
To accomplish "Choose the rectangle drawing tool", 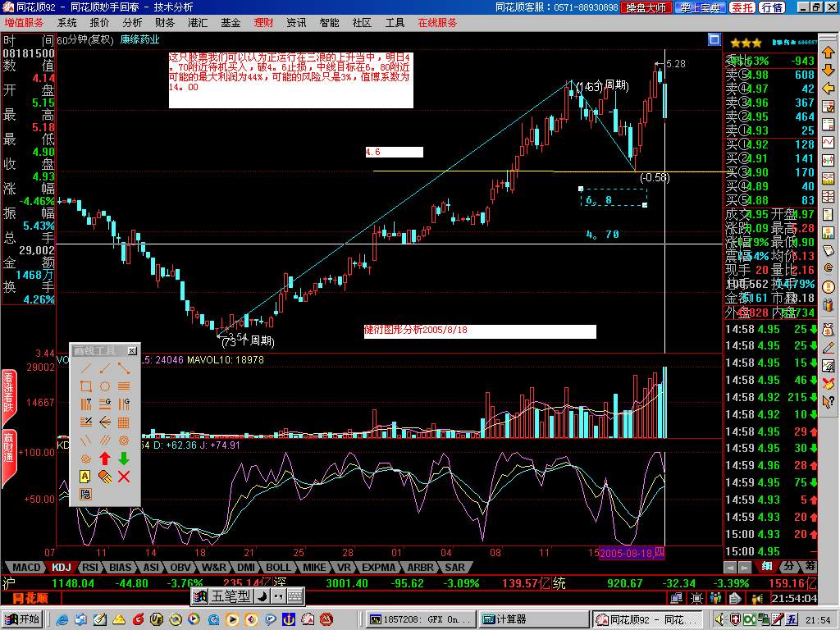I will pyautogui.click(x=85, y=386).
